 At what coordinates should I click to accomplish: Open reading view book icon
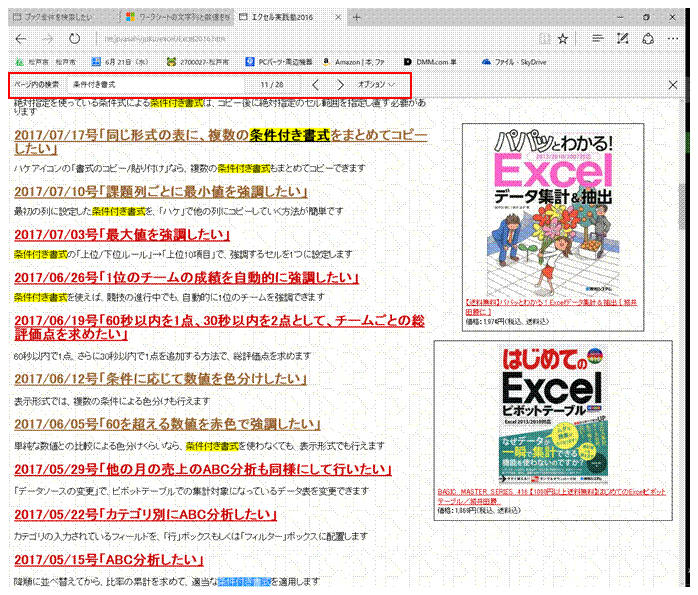pos(544,39)
